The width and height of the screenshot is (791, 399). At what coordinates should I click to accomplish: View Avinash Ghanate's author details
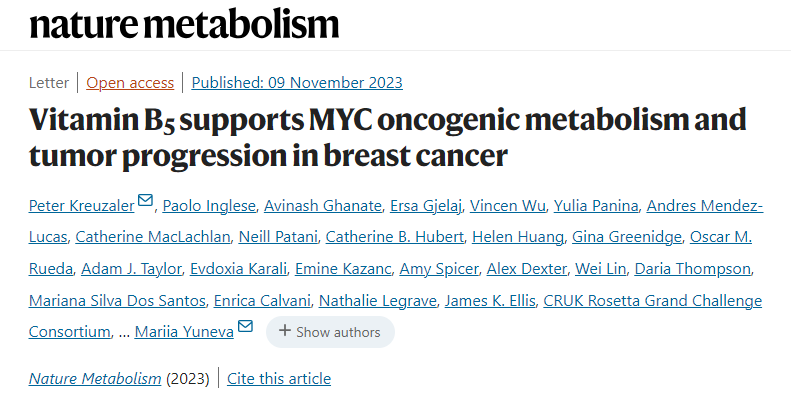[323, 206]
